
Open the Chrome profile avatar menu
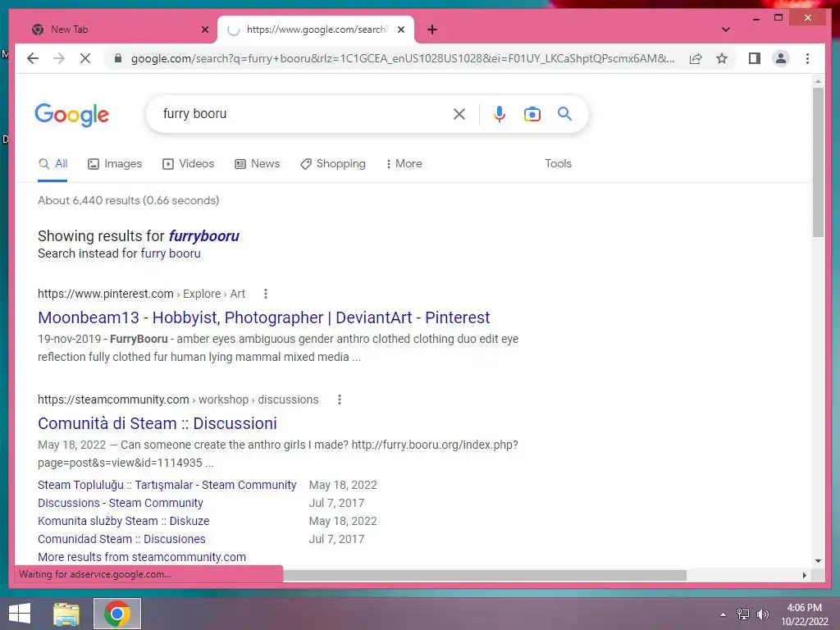tap(781, 58)
